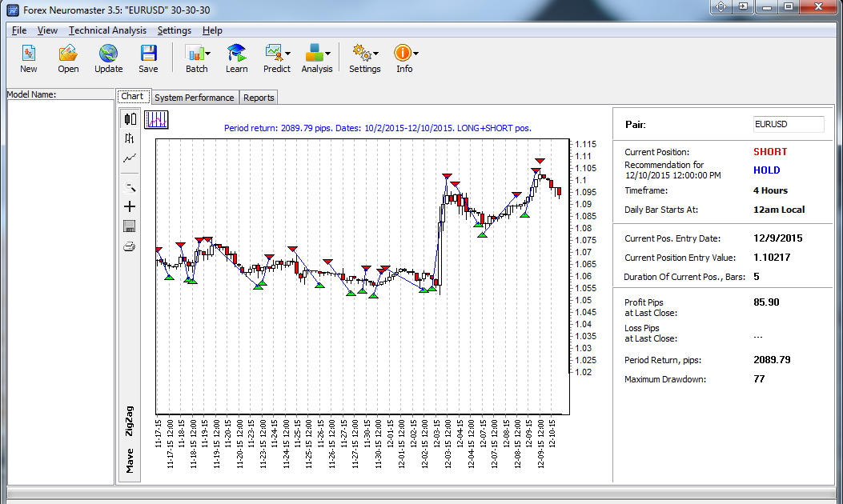Click the SHORT current position value
This screenshot has width=843, height=504.
click(770, 152)
